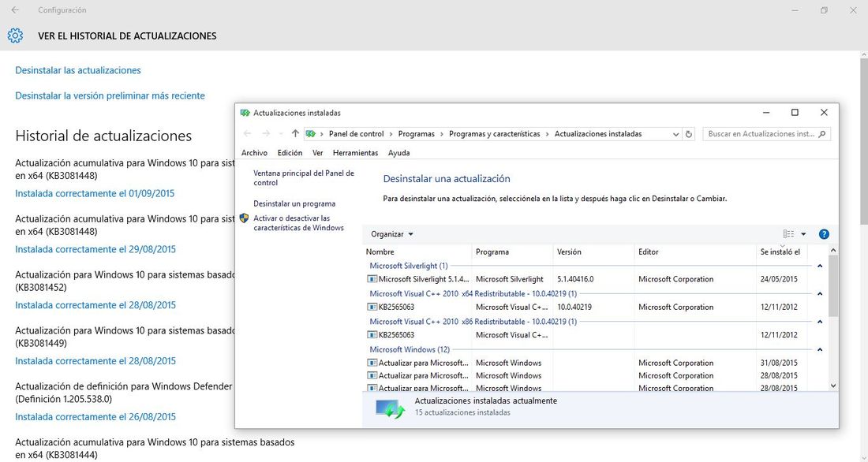Click the shield icon beside Activar o desactivar
This screenshot has height=462, width=868.
point(244,218)
